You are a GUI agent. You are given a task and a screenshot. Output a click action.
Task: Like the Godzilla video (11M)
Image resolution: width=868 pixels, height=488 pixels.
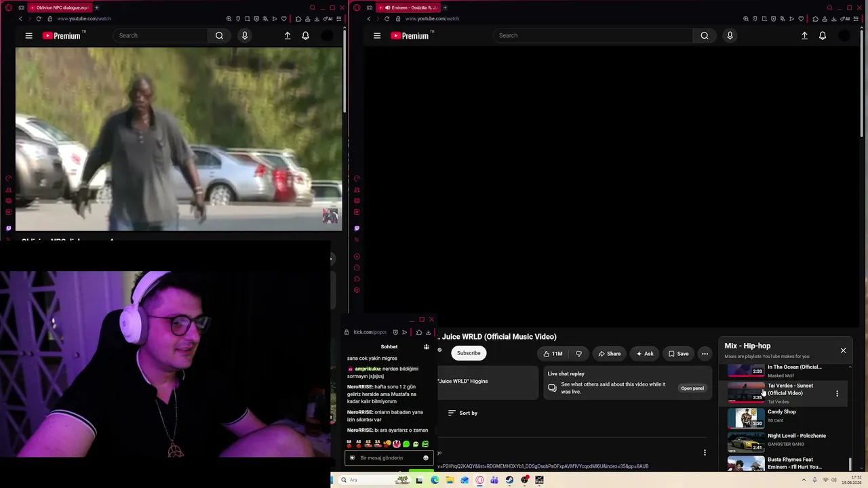tap(553, 354)
